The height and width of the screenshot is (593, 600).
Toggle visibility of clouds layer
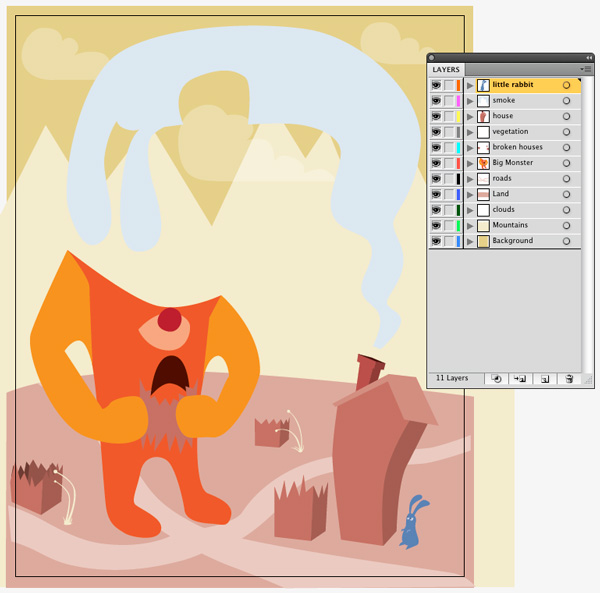click(436, 210)
